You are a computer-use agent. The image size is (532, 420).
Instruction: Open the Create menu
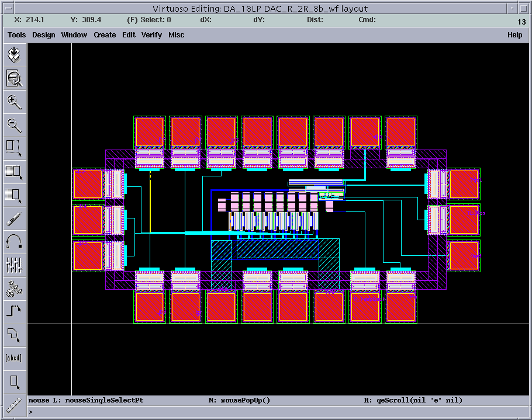105,35
